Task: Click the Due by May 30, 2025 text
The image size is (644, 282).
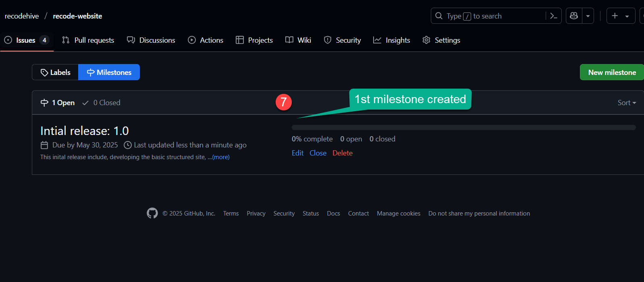Action: coord(85,145)
